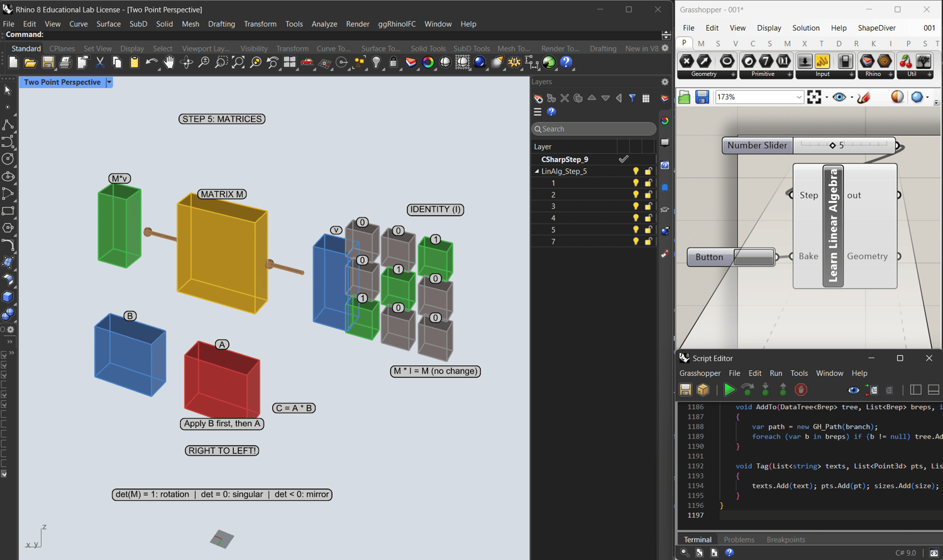Click the four viewports layout icon
943x560 pixels.
[290, 62]
